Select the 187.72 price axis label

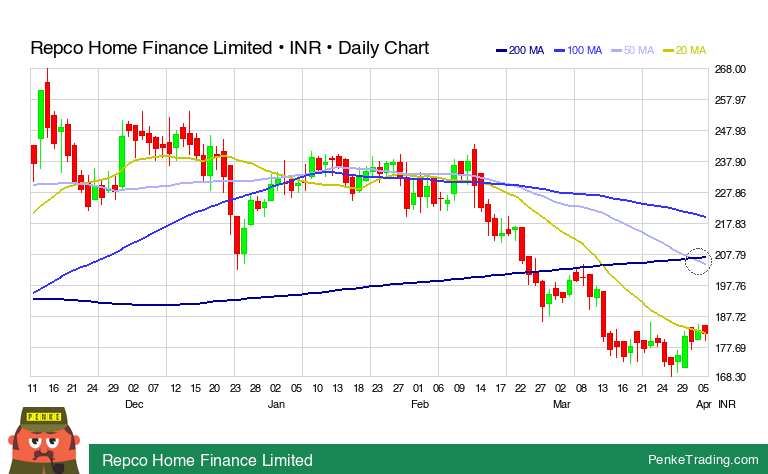[x=730, y=317]
